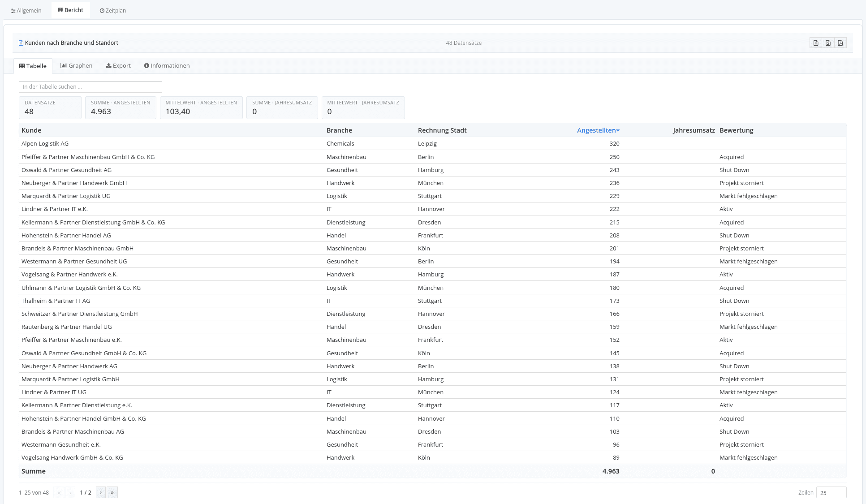Viewport: 866px width, 504px height.
Task: Select the Alpen Logistik AG row
Action: tap(433, 144)
